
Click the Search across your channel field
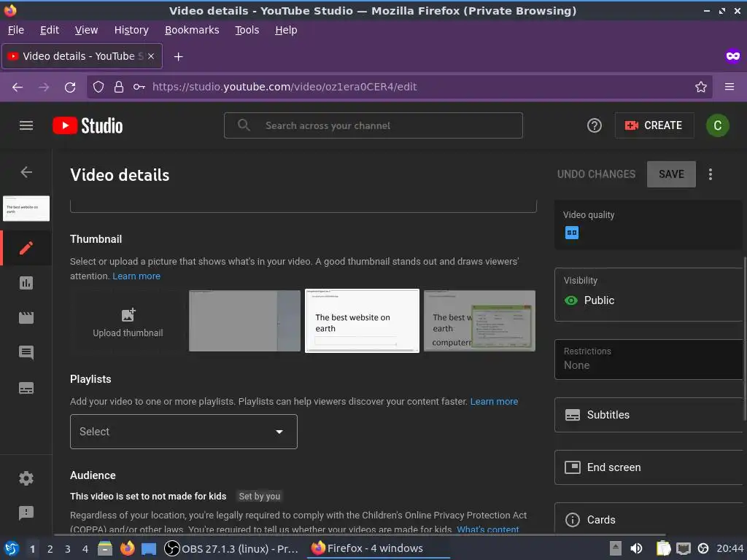click(373, 125)
